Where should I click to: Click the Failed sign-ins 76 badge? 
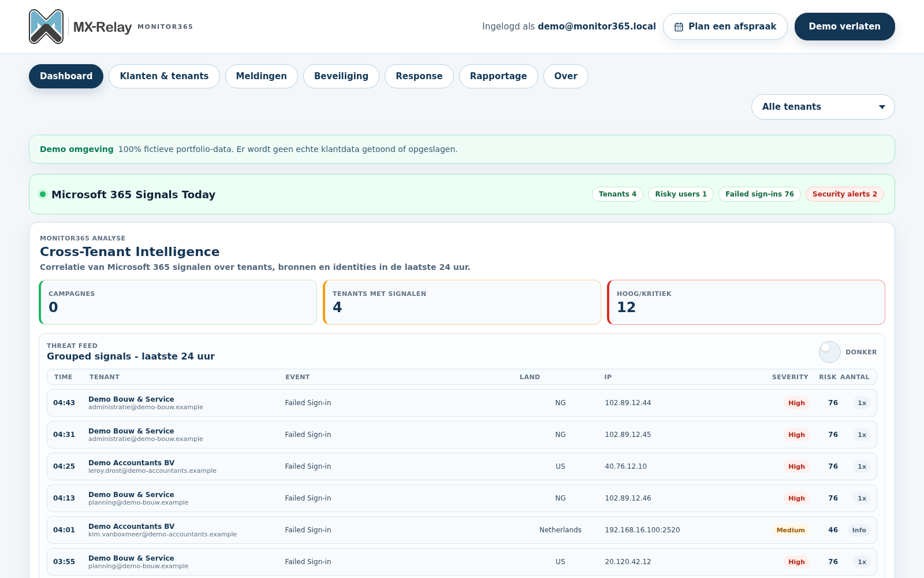pyautogui.click(x=759, y=194)
